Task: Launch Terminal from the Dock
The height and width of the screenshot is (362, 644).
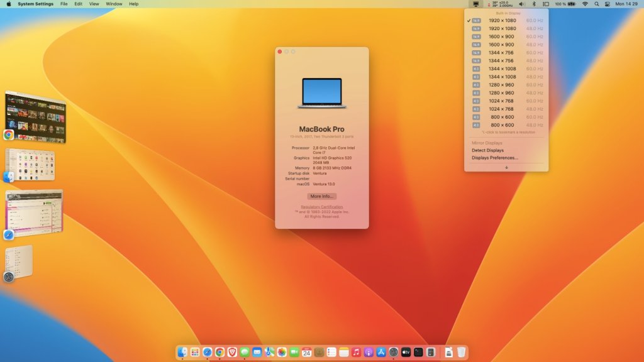Action: tap(418, 352)
